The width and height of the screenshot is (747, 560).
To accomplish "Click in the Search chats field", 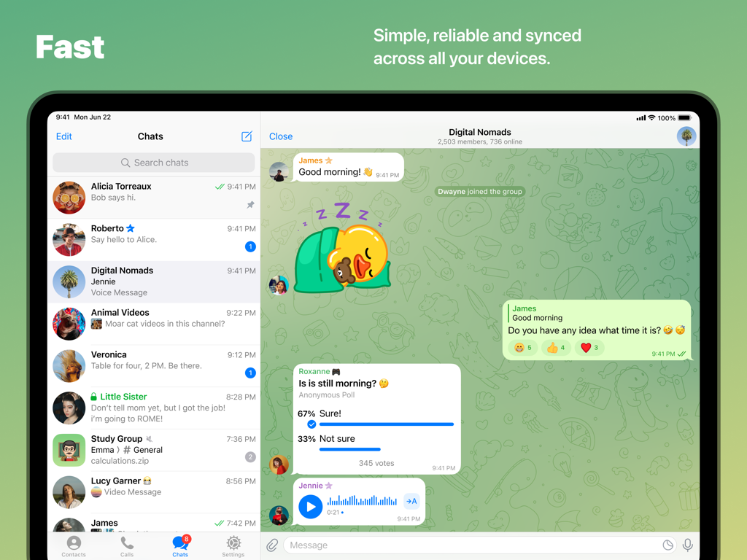I will coord(154,163).
